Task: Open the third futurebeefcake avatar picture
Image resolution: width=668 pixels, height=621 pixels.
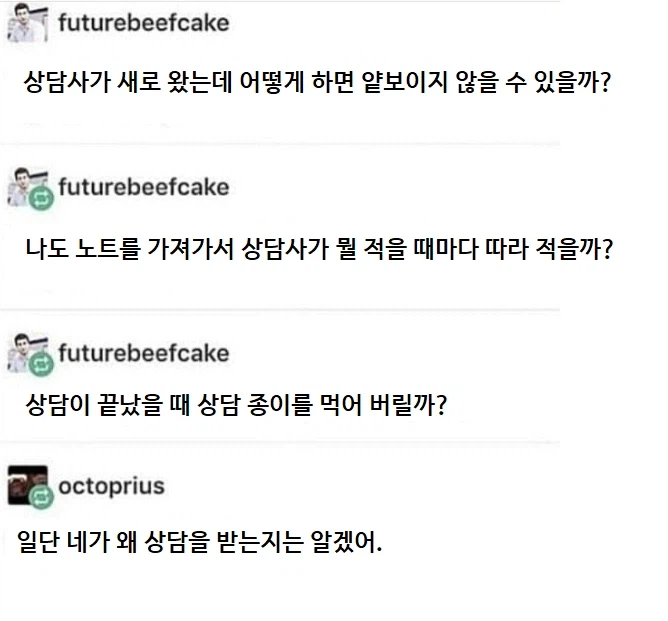Action: [x=22, y=351]
